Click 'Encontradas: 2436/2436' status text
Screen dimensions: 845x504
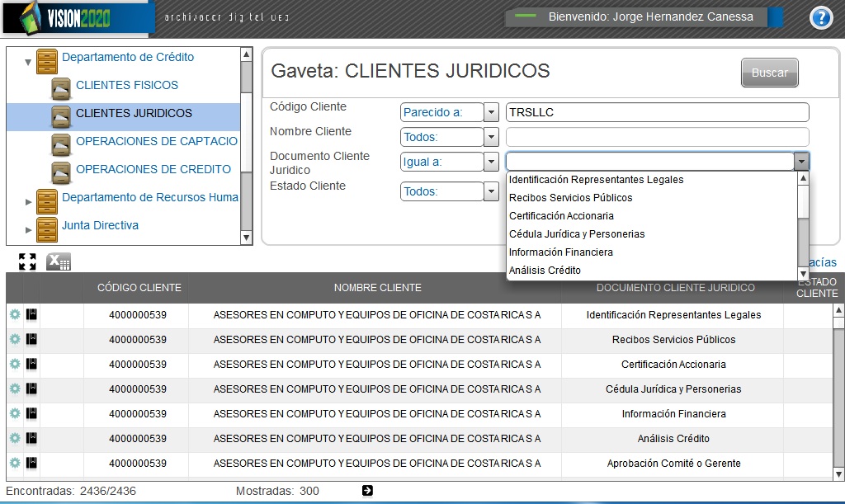click(71, 491)
